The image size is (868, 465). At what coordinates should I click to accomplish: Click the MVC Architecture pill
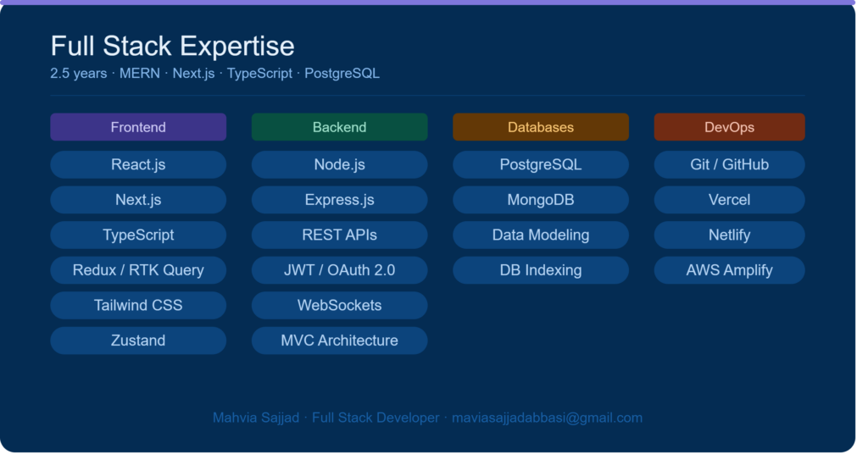[339, 340]
